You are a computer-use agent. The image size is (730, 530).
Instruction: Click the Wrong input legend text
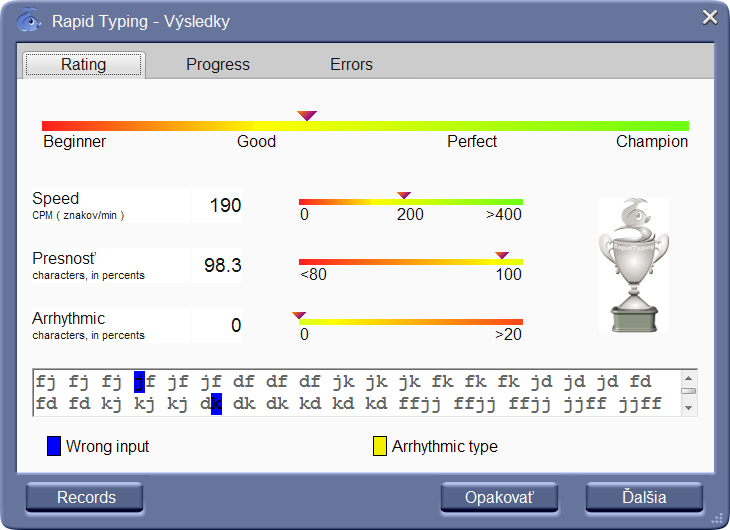(108, 446)
